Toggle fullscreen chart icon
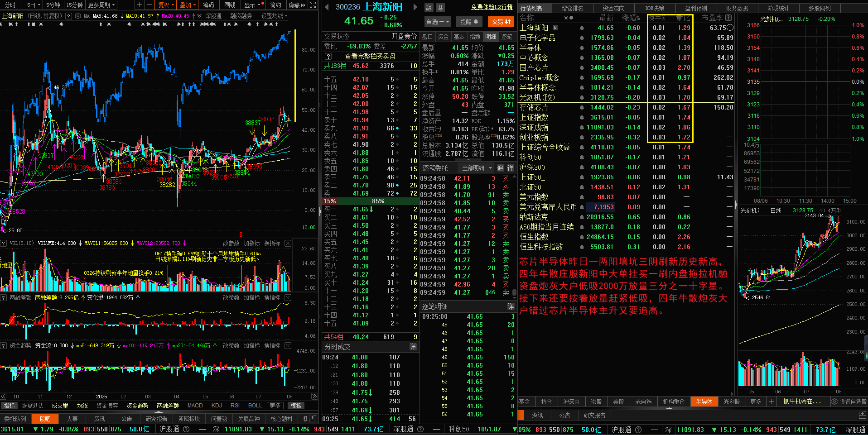868x435 pixels. click(313, 5)
